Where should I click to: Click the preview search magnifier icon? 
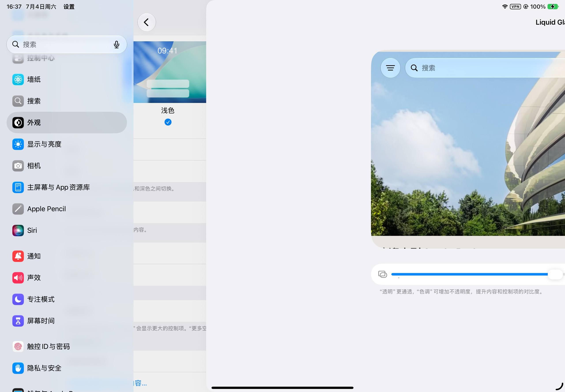(414, 68)
